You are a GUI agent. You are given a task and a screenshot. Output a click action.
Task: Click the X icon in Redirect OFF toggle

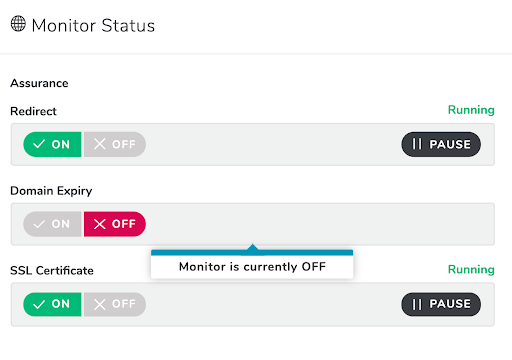(99, 144)
